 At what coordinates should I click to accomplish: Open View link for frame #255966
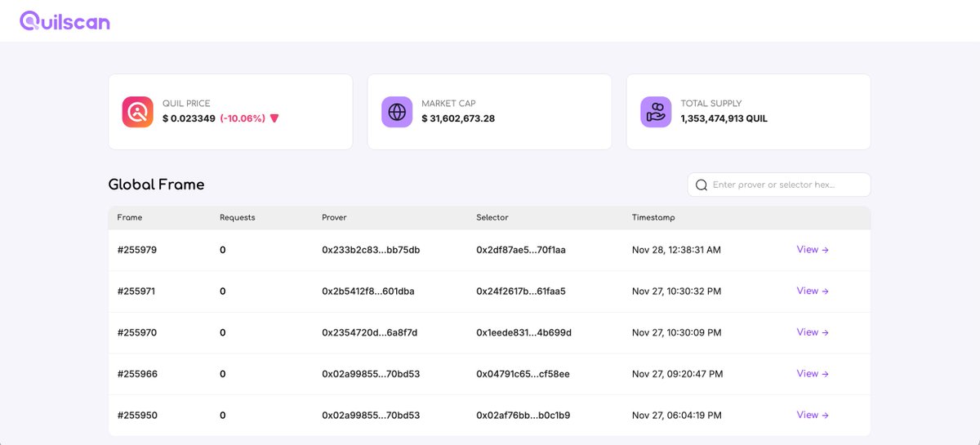[813, 373]
